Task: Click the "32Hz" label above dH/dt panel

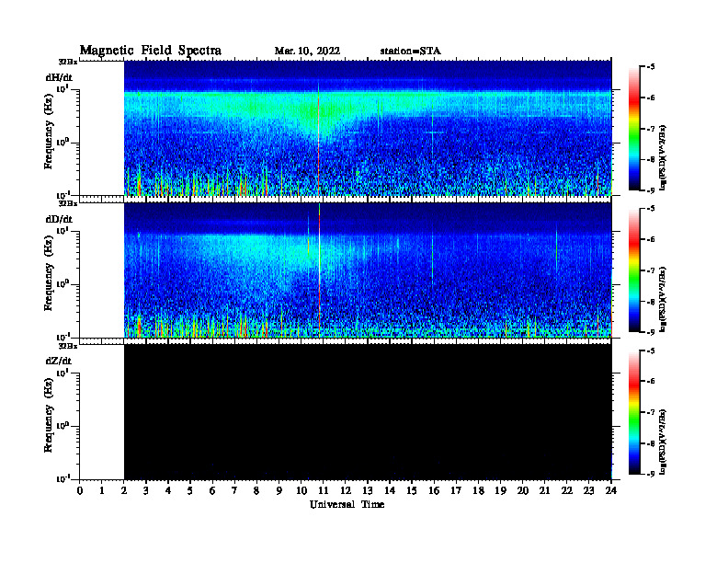Action: click(x=68, y=61)
